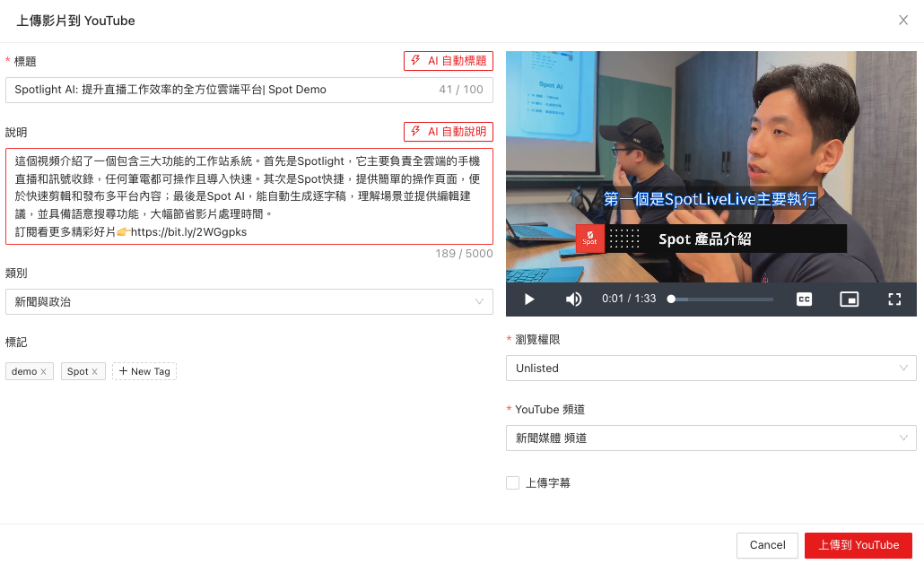924x564 pixels.
Task: Enable picture-in-picture mode
Action: point(849,299)
